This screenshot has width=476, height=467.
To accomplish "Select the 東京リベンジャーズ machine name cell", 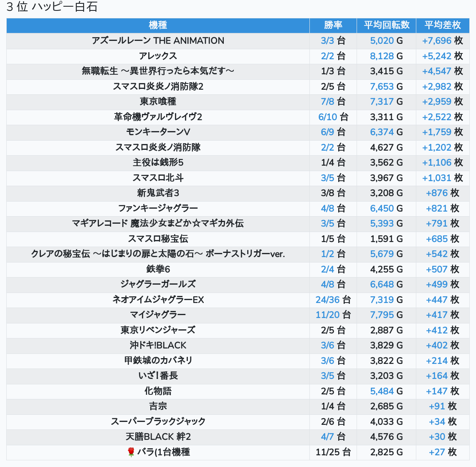I will [x=158, y=330].
